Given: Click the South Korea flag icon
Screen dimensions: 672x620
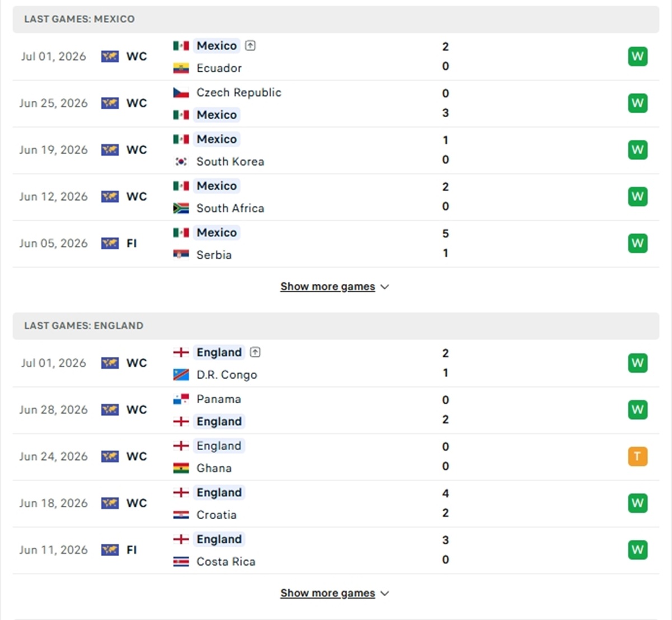Looking at the screenshot, I should coord(181,161).
